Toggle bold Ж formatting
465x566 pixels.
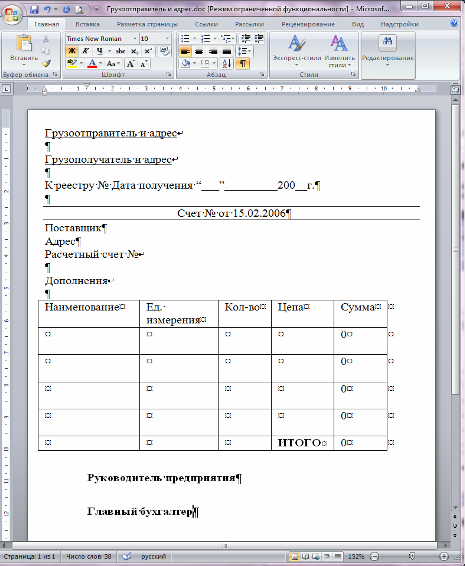click(x=72, y=51)
